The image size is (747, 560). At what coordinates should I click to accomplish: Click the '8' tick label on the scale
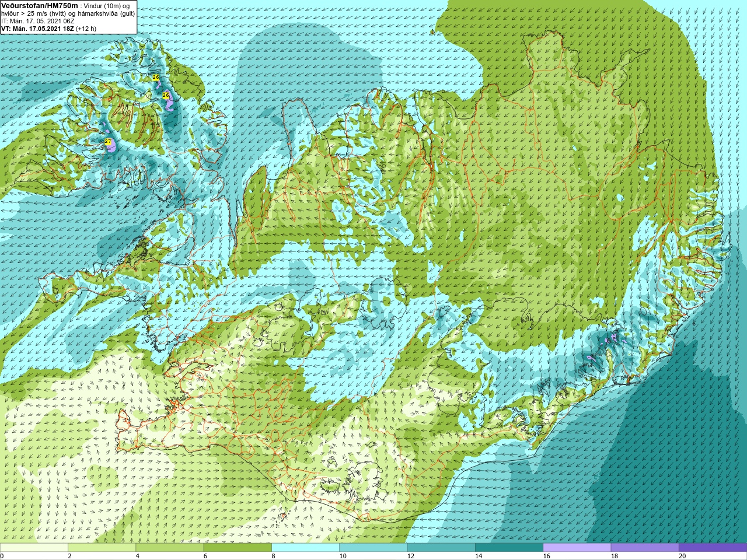pyautogui.click(x=273, y=556)
